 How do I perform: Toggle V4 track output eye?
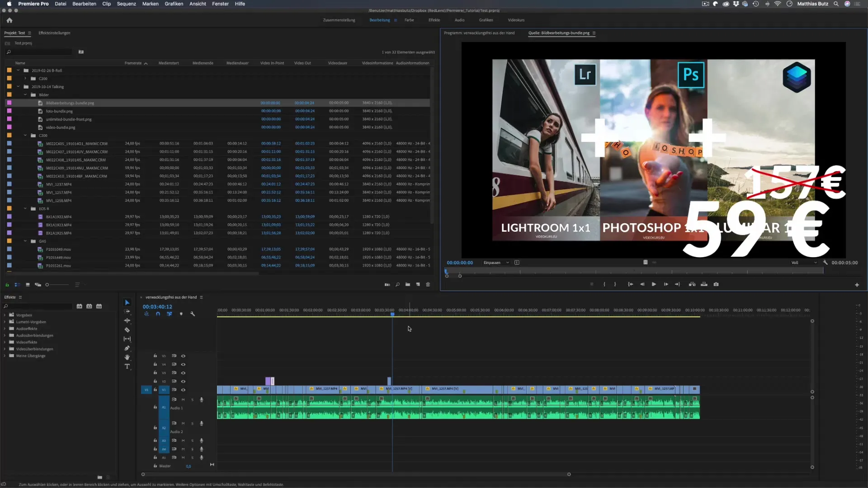[183, 364]
